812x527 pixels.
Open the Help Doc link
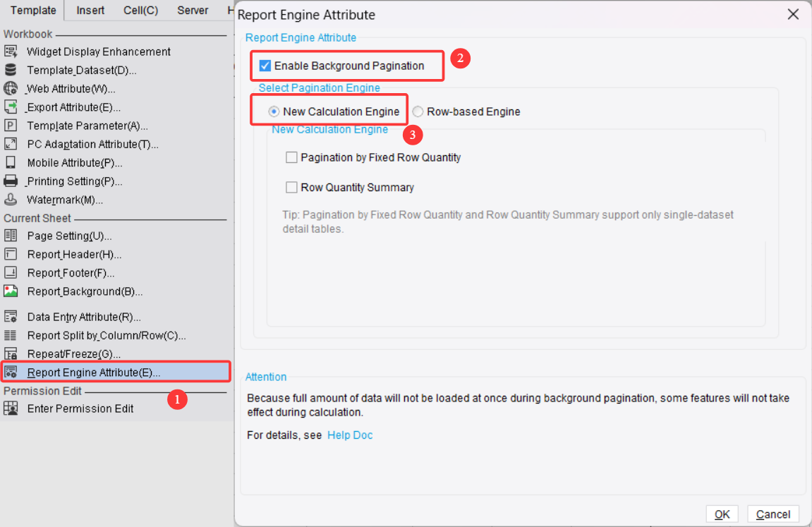pyautogui.click(x=349, y=435)
